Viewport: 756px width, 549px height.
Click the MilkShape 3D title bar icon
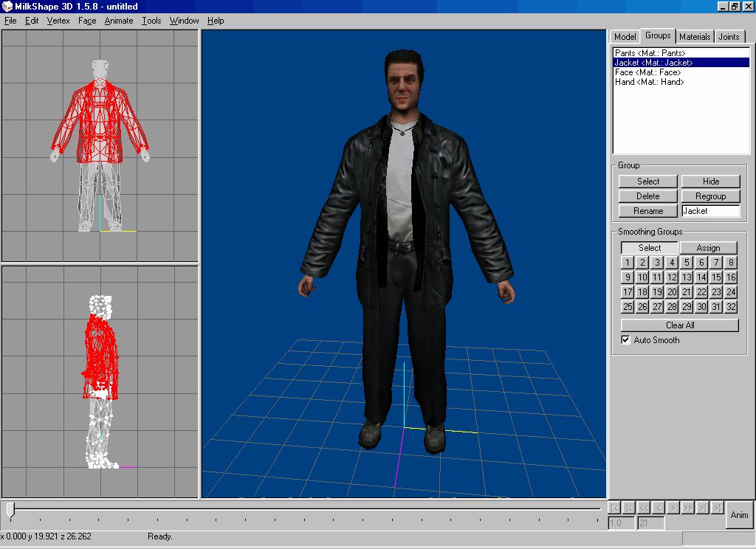pos(7,6)
